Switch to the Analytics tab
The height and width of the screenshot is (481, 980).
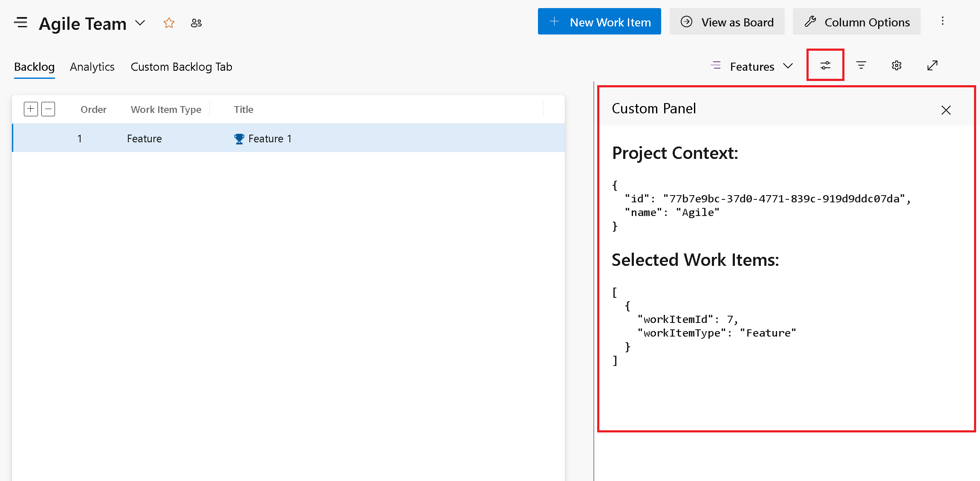[93, 66]
